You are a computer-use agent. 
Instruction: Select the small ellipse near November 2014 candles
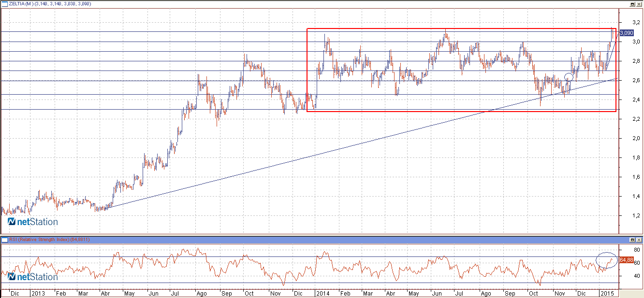[569, 76]
